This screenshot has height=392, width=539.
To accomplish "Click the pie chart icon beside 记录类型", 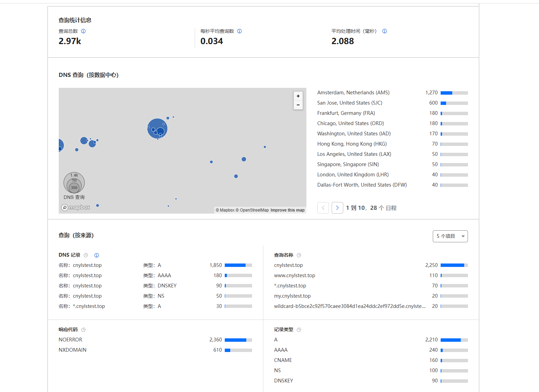I will (299, 330).
